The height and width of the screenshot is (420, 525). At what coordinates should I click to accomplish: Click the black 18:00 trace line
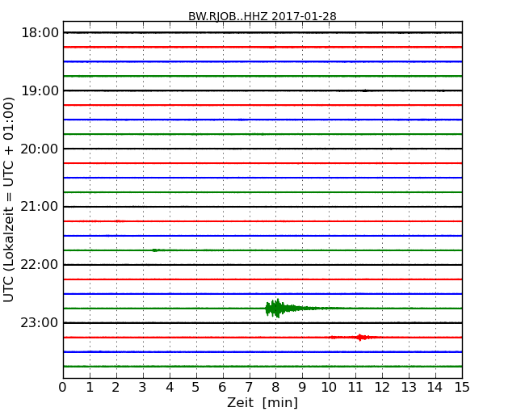coord(262,32)
